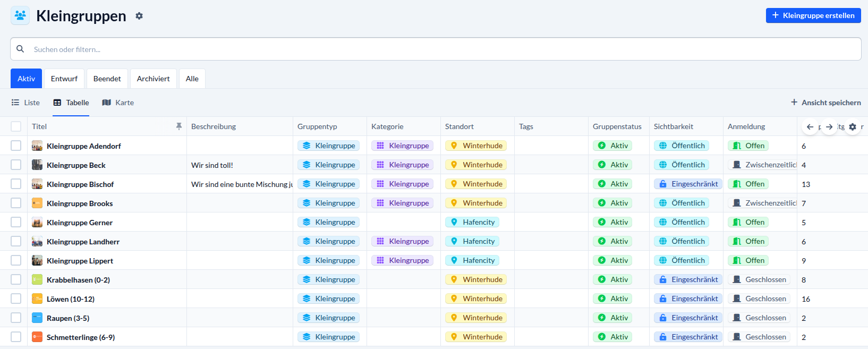The height and width of the screenshot is (349, 868).
Task: Click the Eingeschränkt tag in the Bischof row
Action: pos(688,184)
